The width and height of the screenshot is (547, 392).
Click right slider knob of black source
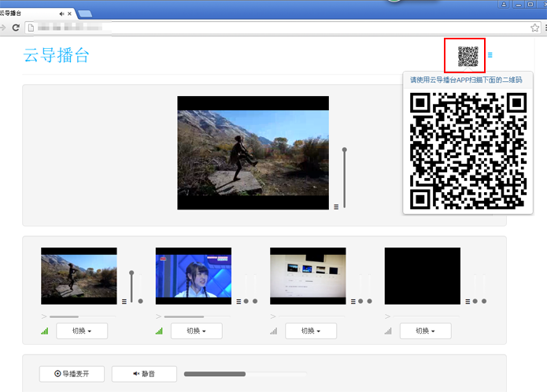coord(484,301)
